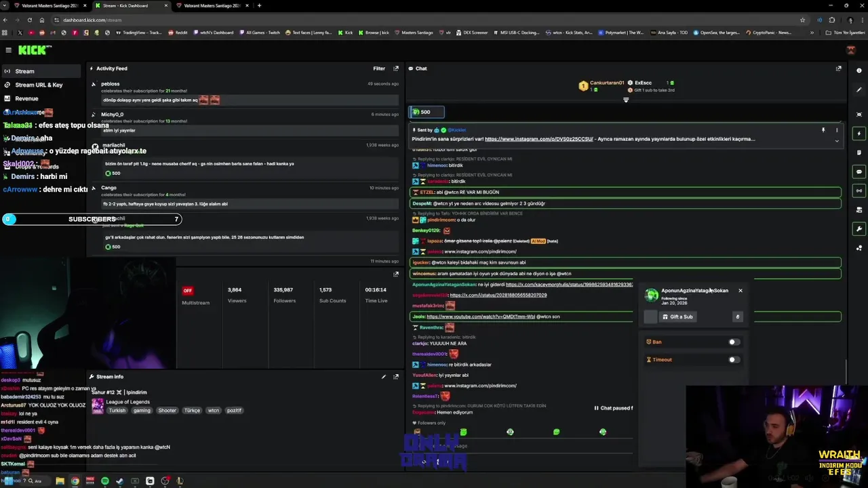Click the focus frame icon in right rail
This screenshot has width=868, height=488.
coord(859,115)
